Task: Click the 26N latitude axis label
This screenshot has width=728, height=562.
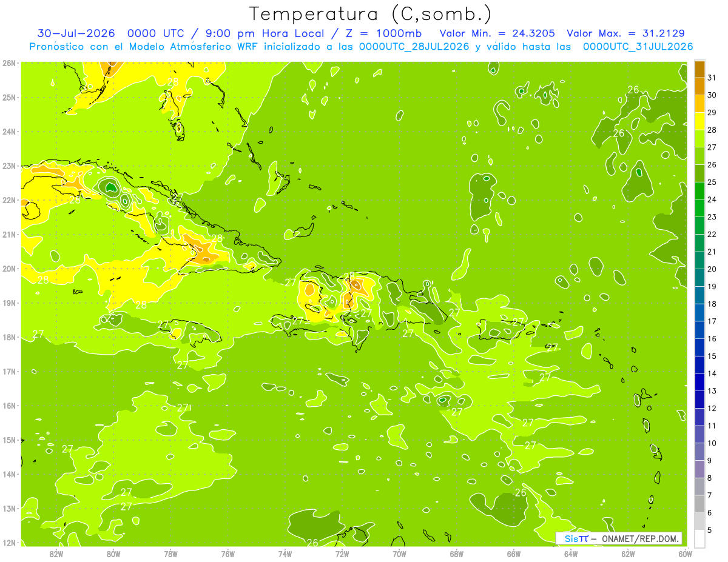Action: [x=8, y=62]
